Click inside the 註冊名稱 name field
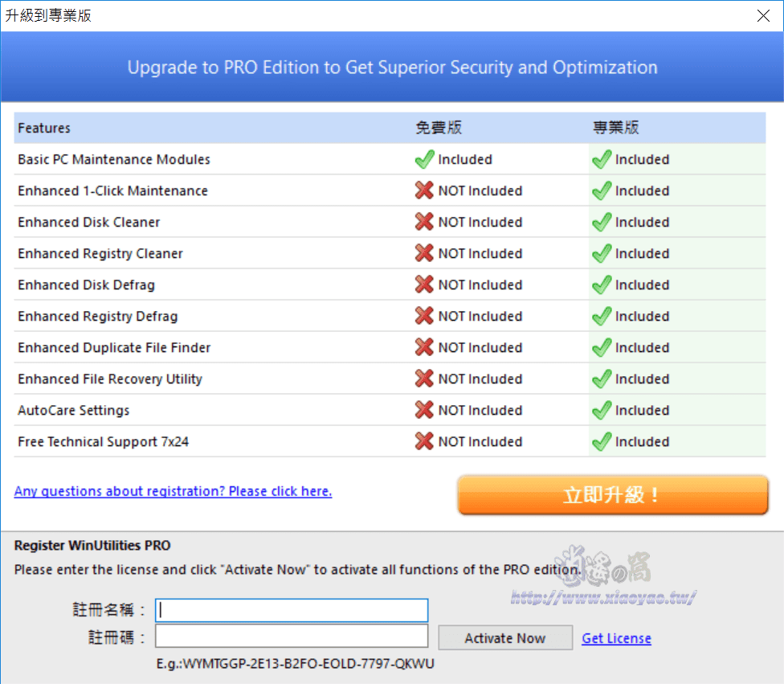The width and height of the screenshot is (784, 684). point(291,610)
